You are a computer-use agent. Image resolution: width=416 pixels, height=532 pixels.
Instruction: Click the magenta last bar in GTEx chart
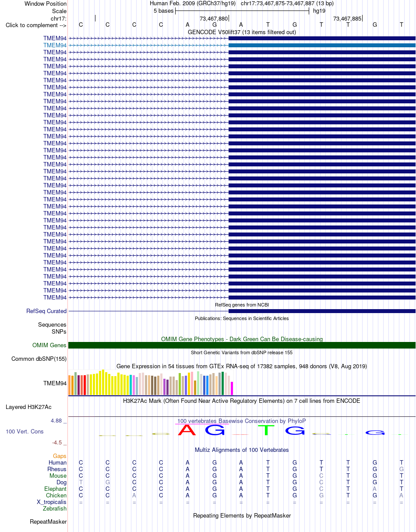click(x=232, y=388)
